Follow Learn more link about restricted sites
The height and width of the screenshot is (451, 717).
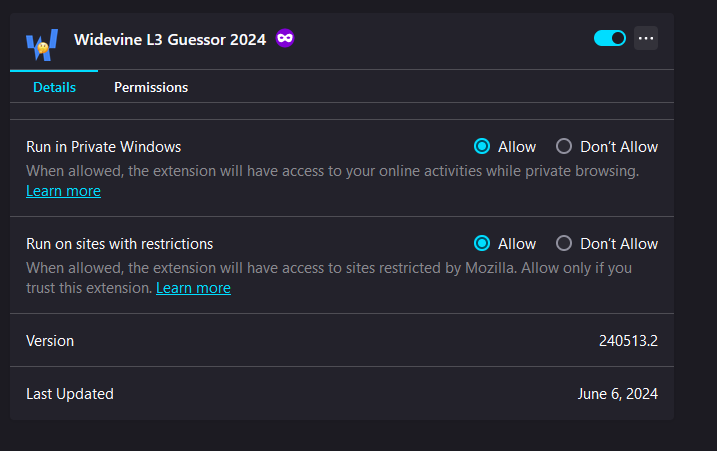click(193, 288)
